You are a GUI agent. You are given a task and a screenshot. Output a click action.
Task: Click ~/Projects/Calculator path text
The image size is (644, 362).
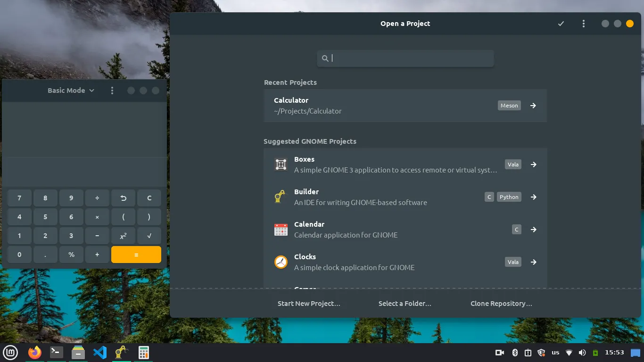[308, 111]
